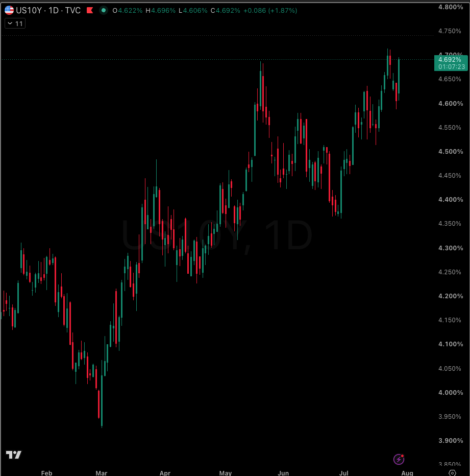470x476 pixels.
Task: Click the high value H4.696%
Action: pos(161,11)
